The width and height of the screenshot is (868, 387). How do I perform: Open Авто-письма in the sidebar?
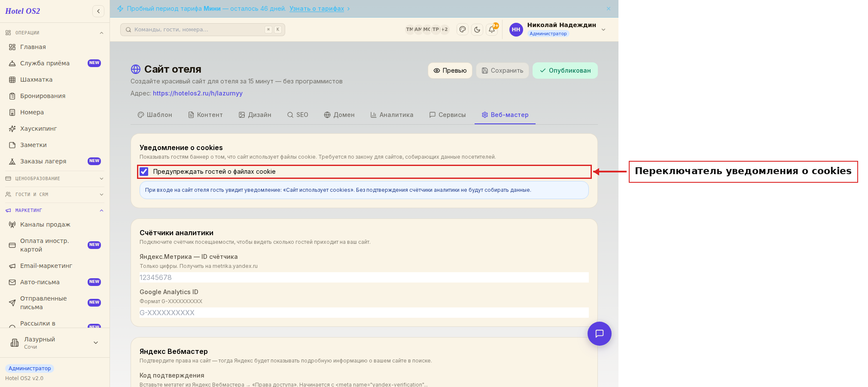tap(55, 282)
